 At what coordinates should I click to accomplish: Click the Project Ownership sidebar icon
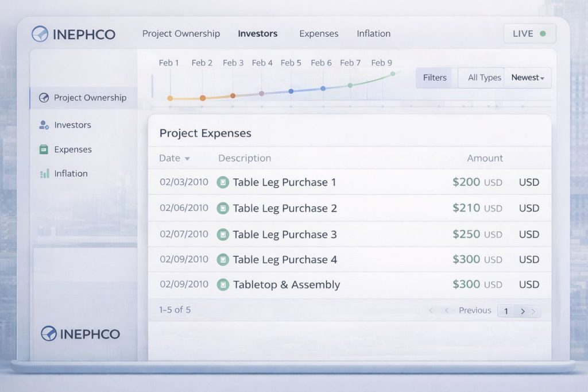click(44, 98)
